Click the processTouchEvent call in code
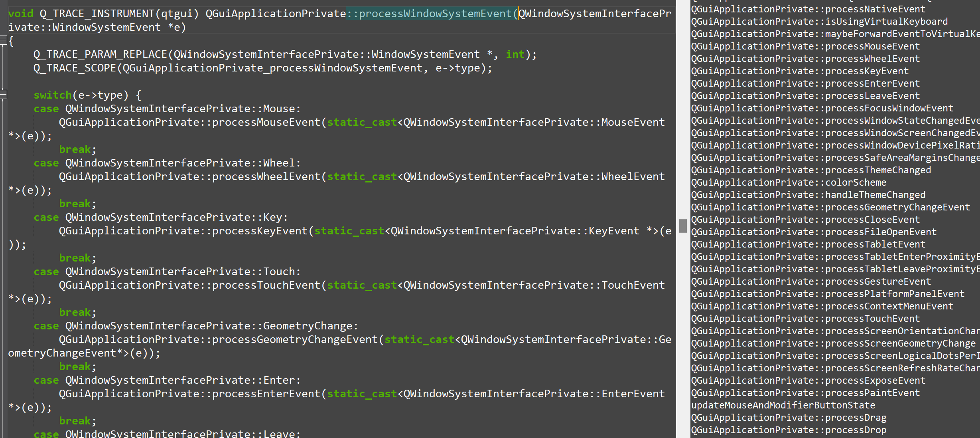980x438 pixels. 266,285
